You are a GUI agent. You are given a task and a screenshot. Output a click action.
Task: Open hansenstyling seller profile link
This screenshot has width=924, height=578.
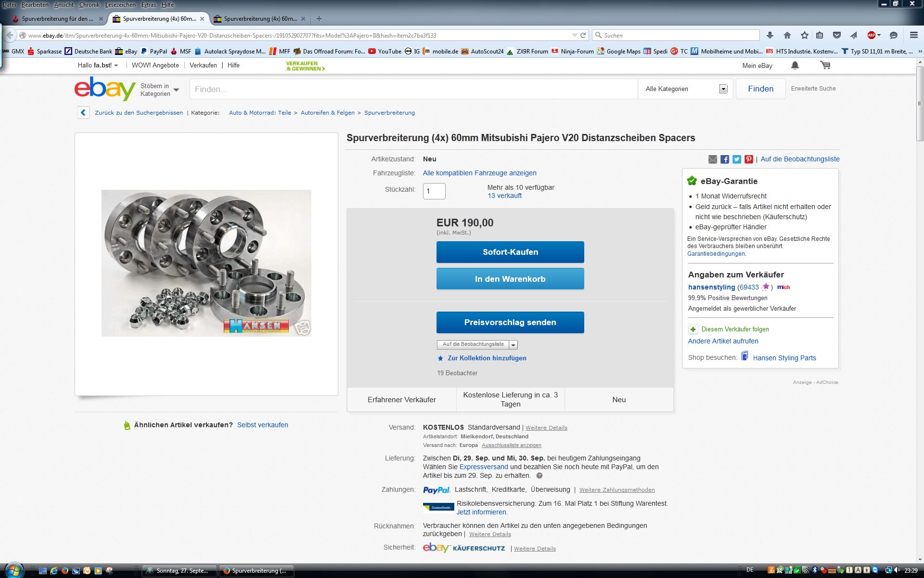click(x=711, y=287)
